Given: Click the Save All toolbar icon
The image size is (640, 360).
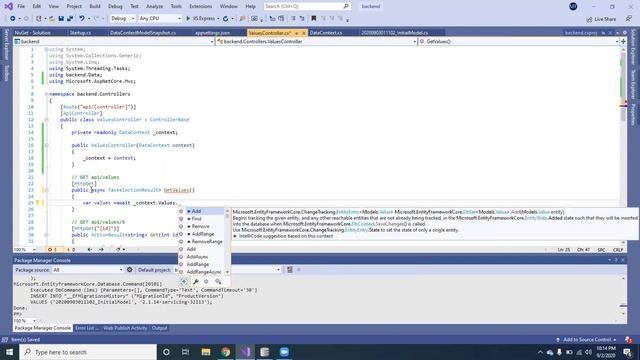Looking at the screenshot, I should tap(70, 19).
